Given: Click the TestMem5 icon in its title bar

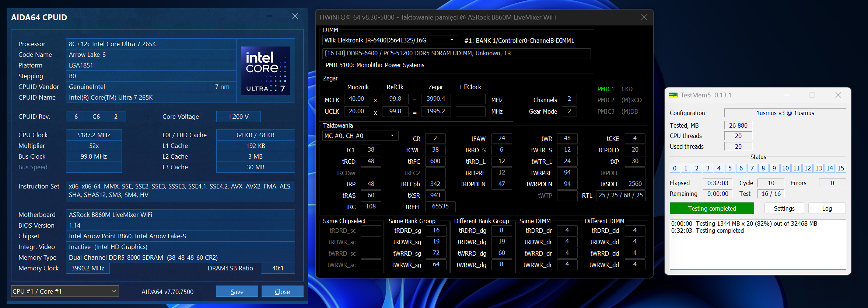Looking at the screenshot, I should coord(673,95).
